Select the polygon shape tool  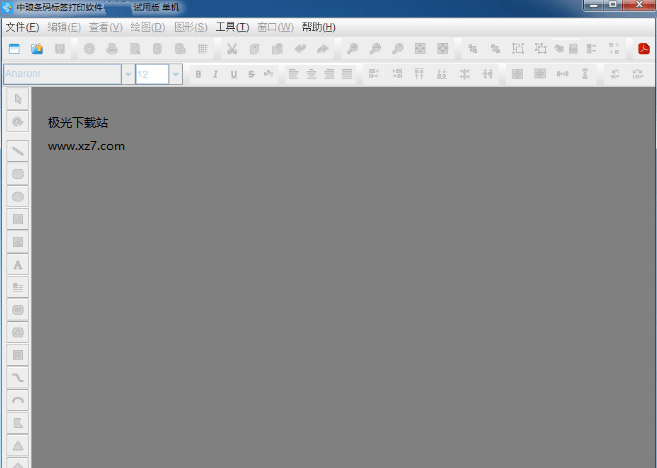[18, 423]
